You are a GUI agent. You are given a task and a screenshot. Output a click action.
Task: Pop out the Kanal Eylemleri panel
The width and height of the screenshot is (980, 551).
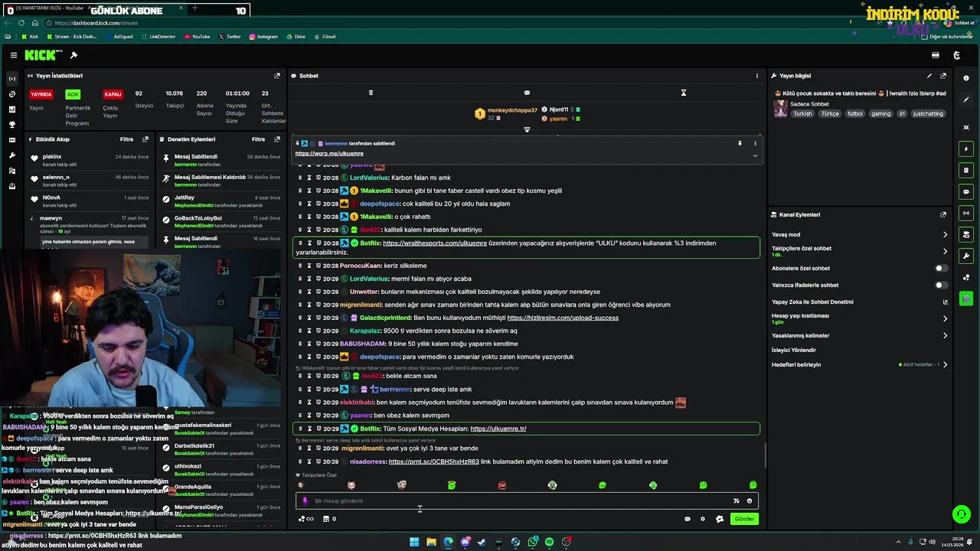(943, 215)
